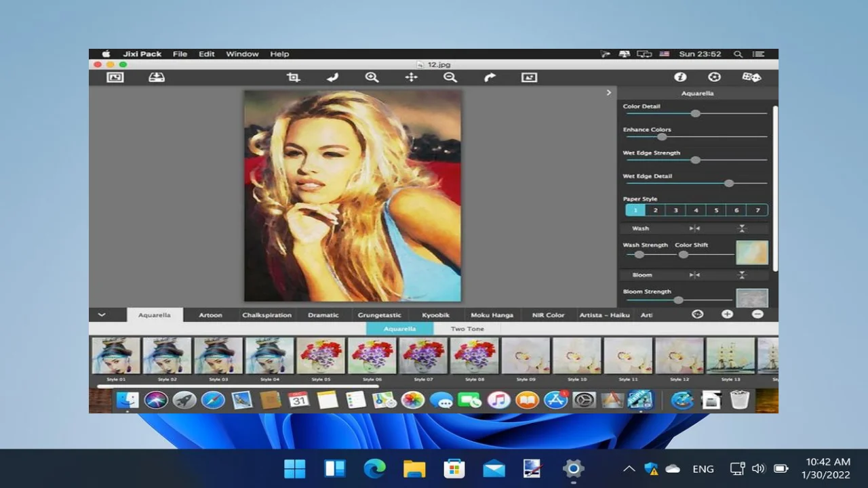Click the Bloom vertical flip icon
Viewport: 868px width, 488px height.
coord(742,275)
